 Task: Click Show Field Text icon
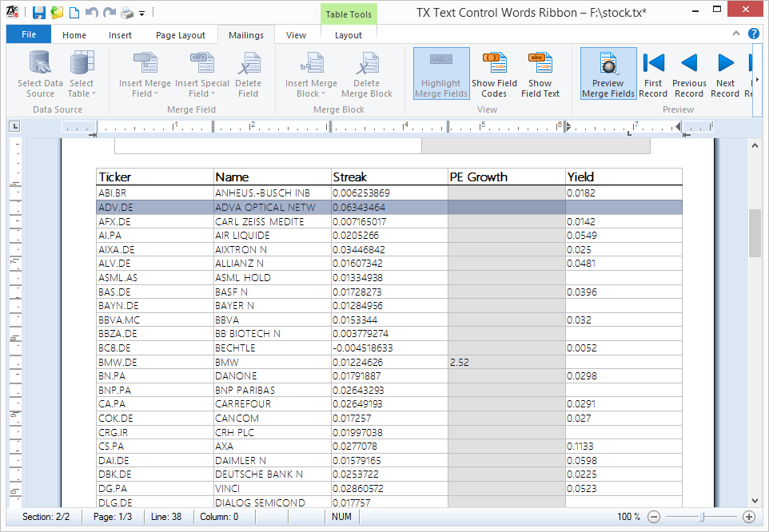pyautogui.click(x=540, y=74)
